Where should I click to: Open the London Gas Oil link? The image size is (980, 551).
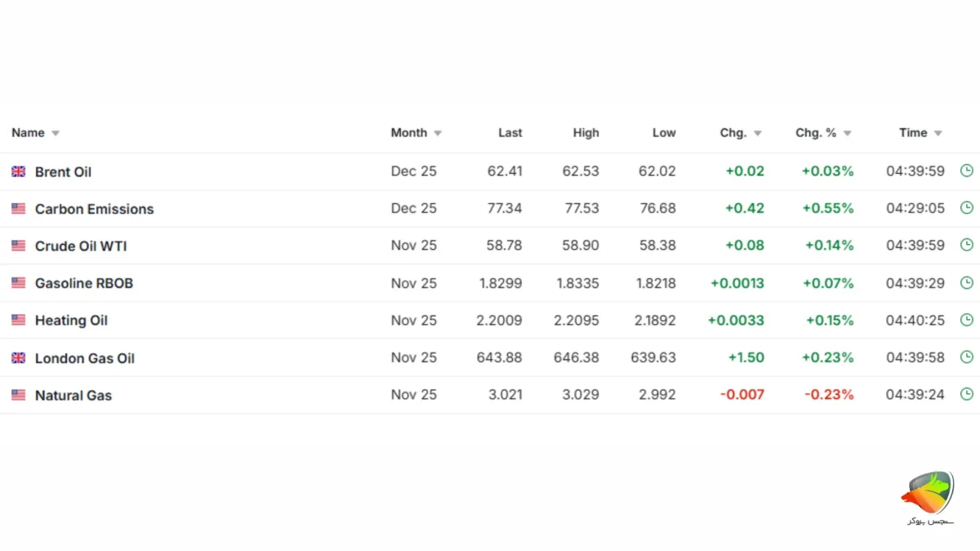(85, 358)
